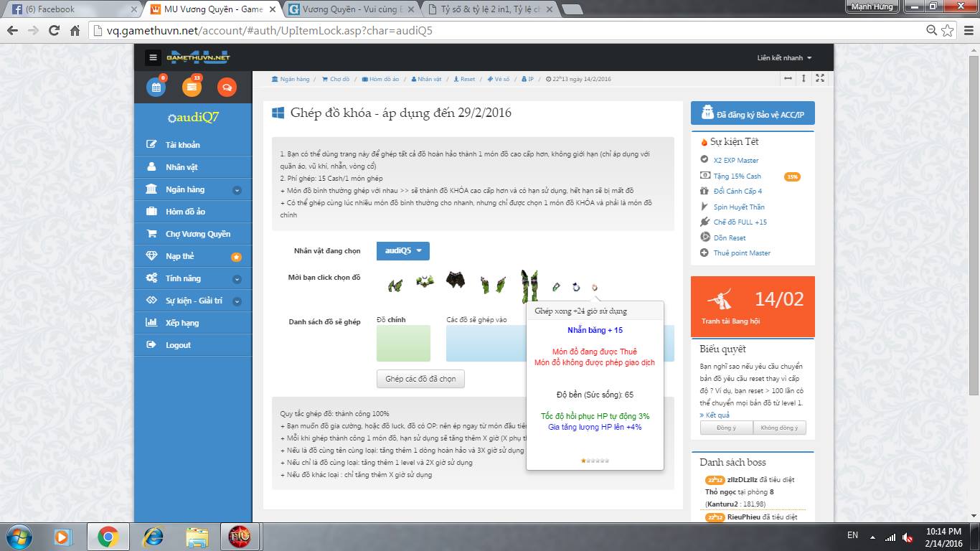Select the green gloves pair item
The width and height of the screenshot is (980, 551).
click(x=494, y=284)
